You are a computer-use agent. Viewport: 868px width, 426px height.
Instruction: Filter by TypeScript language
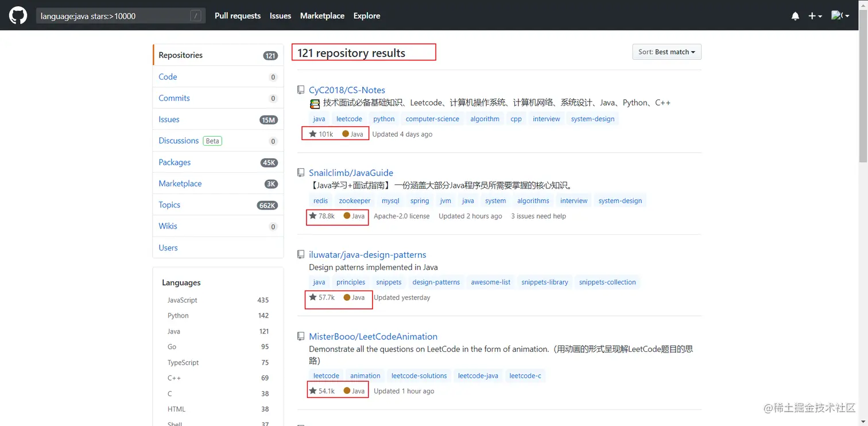[x=218, y=363]
